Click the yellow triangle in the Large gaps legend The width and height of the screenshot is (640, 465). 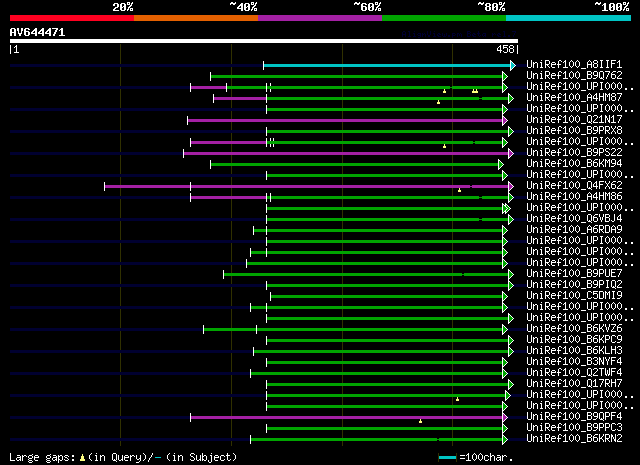[82, 458]
